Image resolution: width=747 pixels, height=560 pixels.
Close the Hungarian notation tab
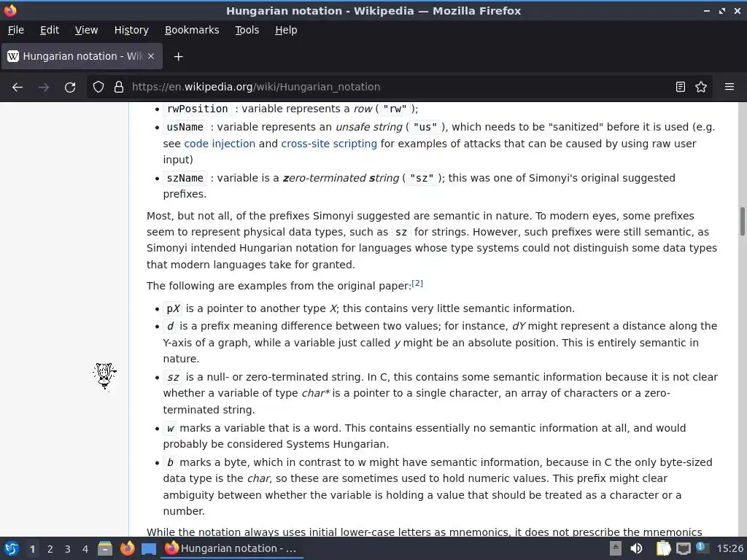coord(151,56)
